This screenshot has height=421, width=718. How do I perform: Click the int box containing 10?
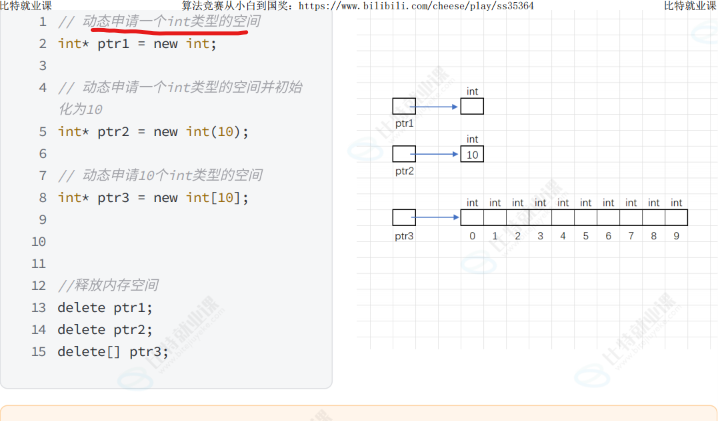472,154
